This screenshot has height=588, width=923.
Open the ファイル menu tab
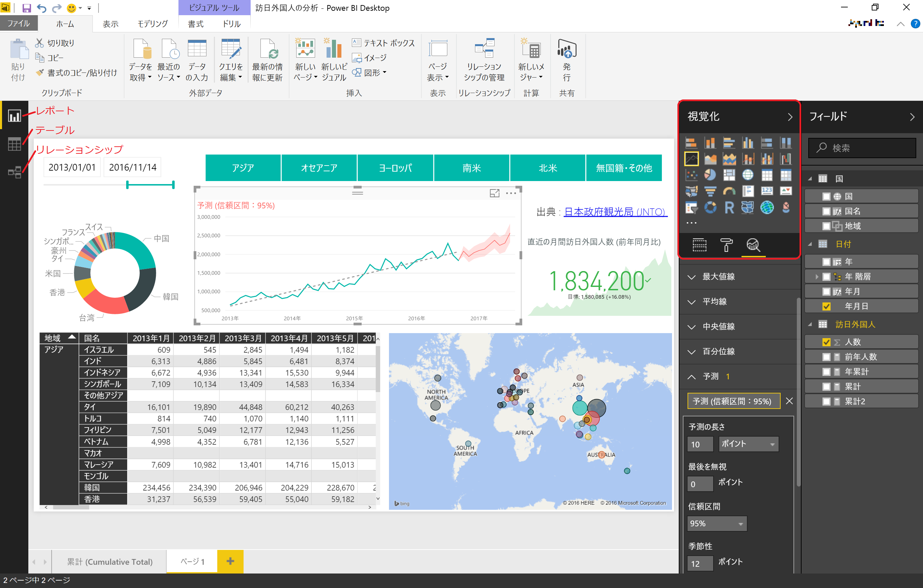pos(19,23)
